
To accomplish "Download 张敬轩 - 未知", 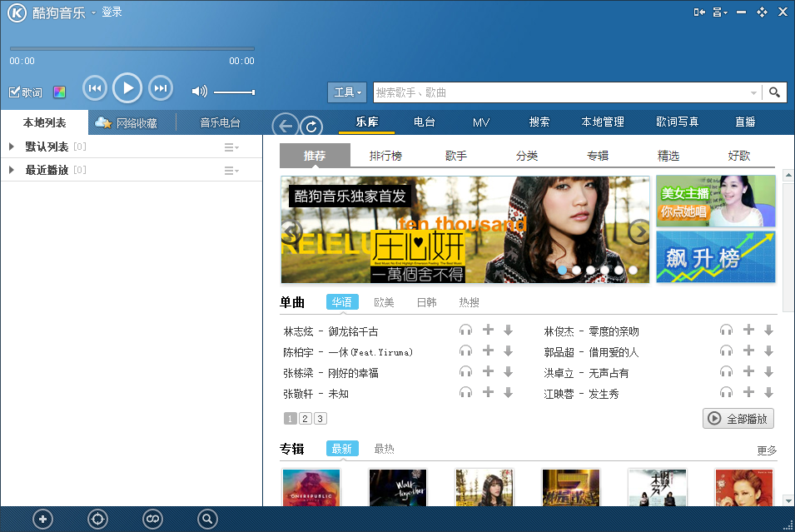I will (x=508, y=392).
